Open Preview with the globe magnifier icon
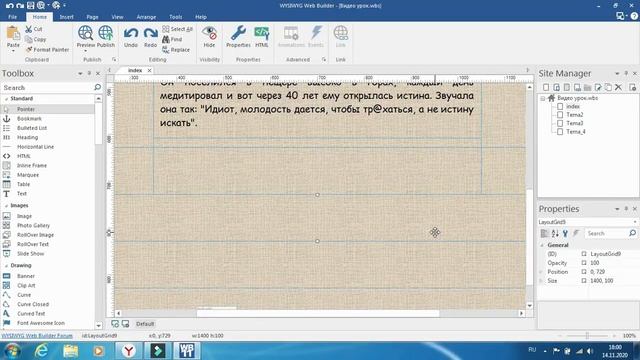This screenshot has height=360, width=640. tap(85, 33)
